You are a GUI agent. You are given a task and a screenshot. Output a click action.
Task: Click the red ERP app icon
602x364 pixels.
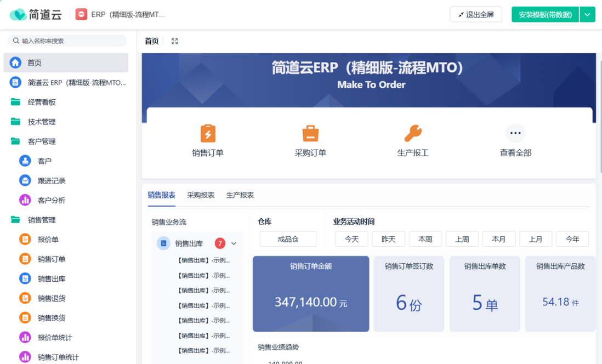[x=81, y=15]
